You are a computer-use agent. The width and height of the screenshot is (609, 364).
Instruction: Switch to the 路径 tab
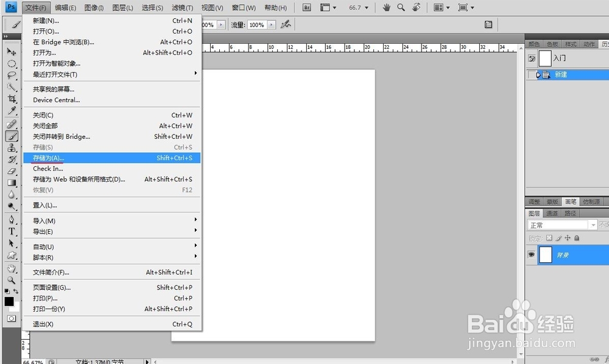pyautogui.click(x=570, y=213)
